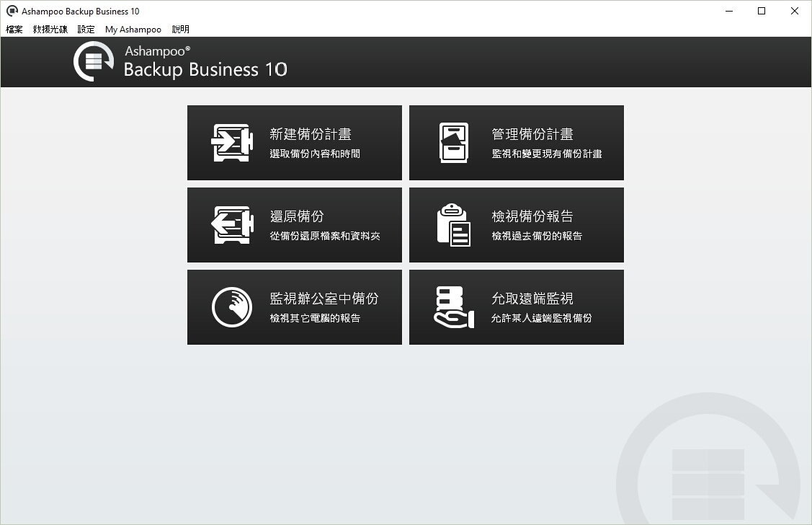The image size is (812, 525).
Task: Click the restore safe icon for 還原備份
Action: coord(232,225)
